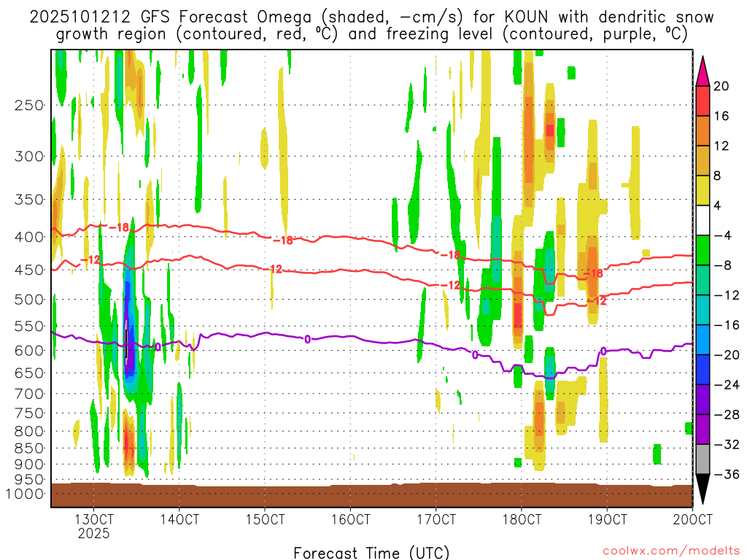
Task: Click the green -4 to -8 swatch
Action: [703, 250]
